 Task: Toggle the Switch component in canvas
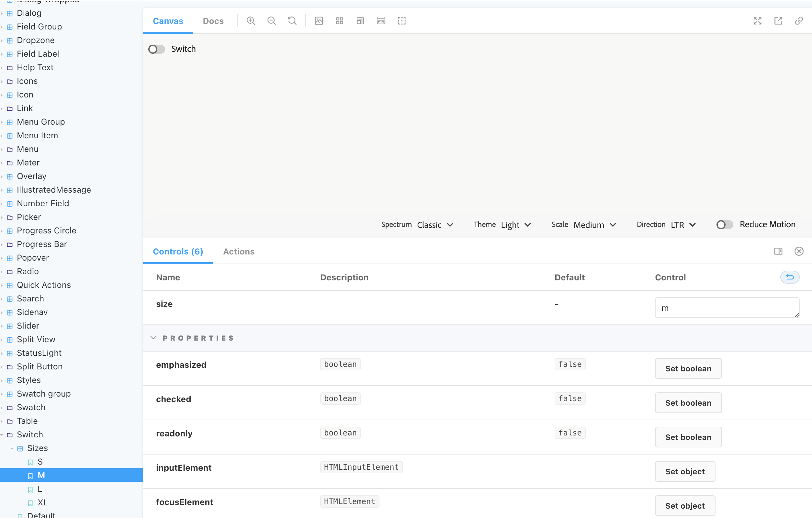(x=157, y=49)
